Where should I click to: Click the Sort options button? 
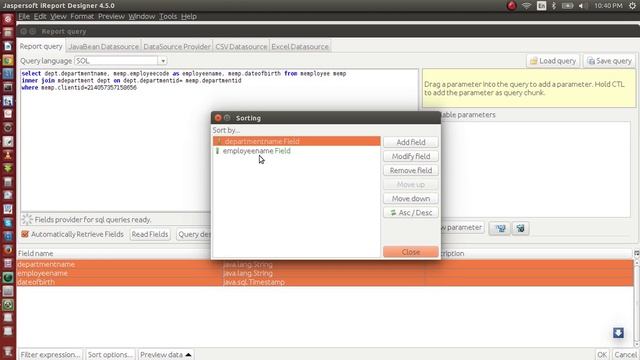coord(110,355)
